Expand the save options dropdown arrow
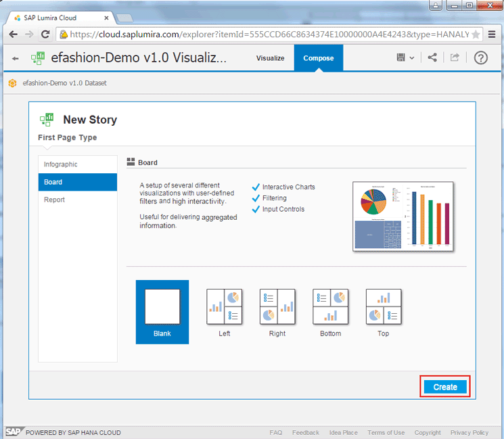The width and height of the screenshot is (504, 439). pyautogui.click(x=412, y=58)
